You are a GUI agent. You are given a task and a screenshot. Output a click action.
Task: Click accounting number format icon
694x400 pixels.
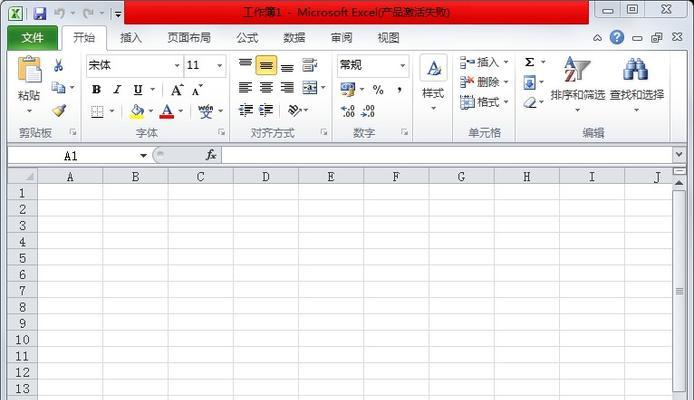(348, 89)
